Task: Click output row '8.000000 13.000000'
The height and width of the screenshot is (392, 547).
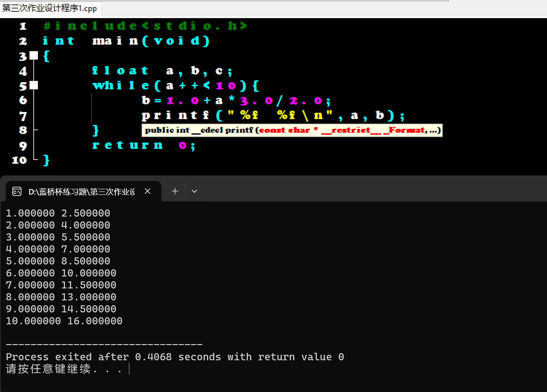Action: (x=61, y=297)
